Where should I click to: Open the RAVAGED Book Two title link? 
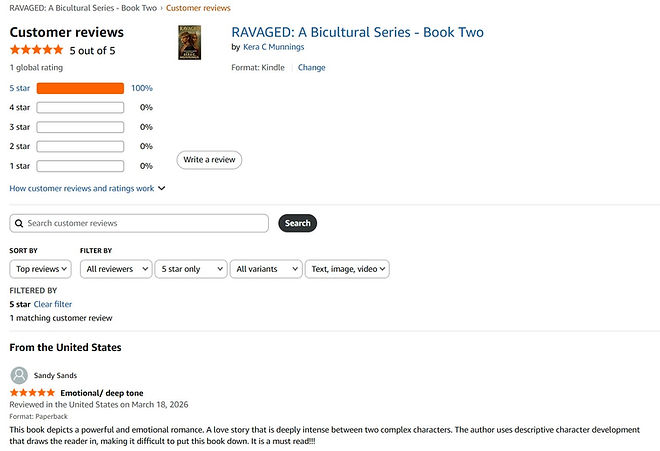[x=357, y=32]
